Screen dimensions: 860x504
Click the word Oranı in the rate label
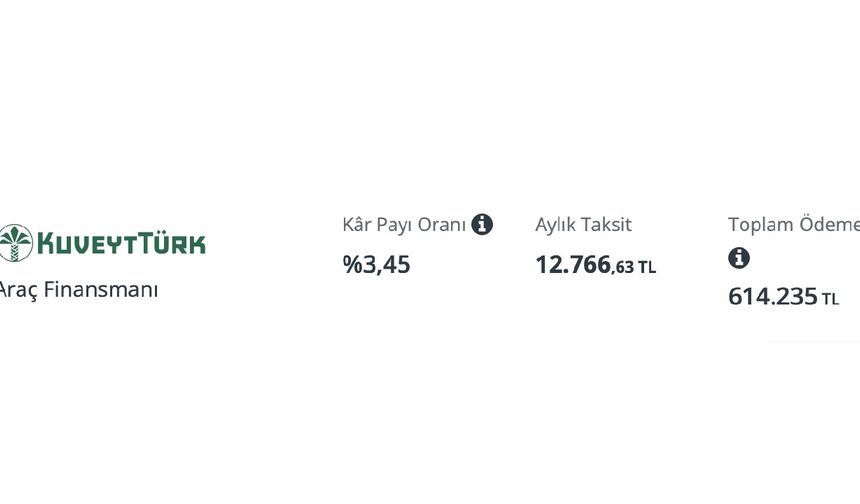[x=442, y=225]
